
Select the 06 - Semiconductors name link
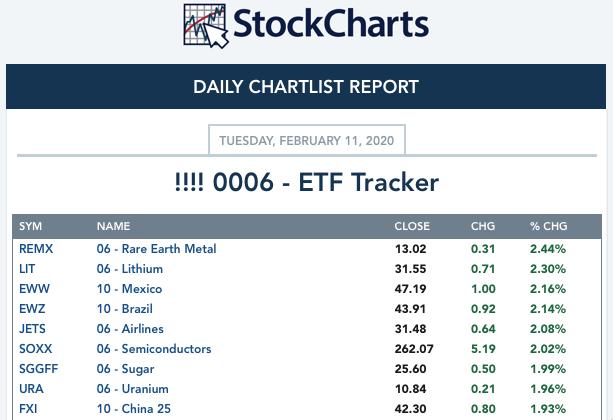pyautogui.click(x=154, y=348)
